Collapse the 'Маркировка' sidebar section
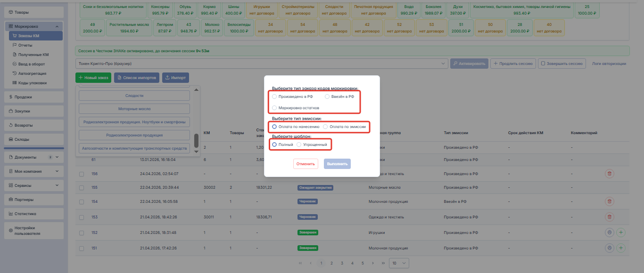 [x=34, y=27]
